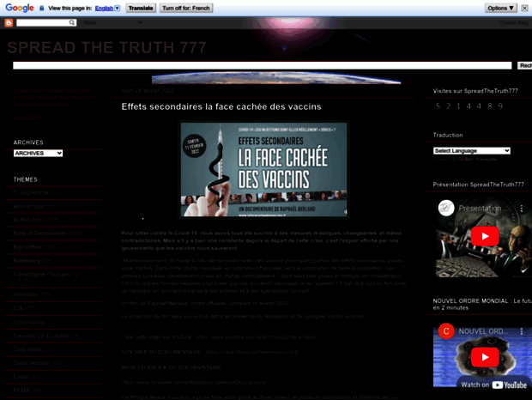
Task: Open post title Effets secondaires la face cachée
Action: pyautogui.click(x=221, y=106)
